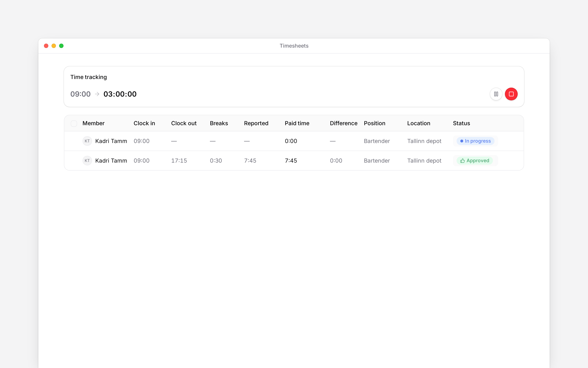Viewport: 588px width, 368px height.
Task: Close the Timesheets window with red button
Action: coord(46,46)
